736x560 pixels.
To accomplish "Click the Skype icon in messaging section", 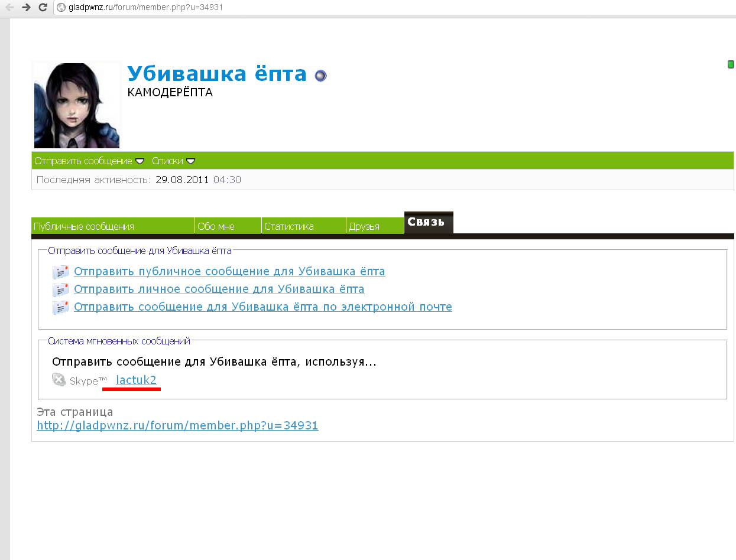I will coord(59,380).
